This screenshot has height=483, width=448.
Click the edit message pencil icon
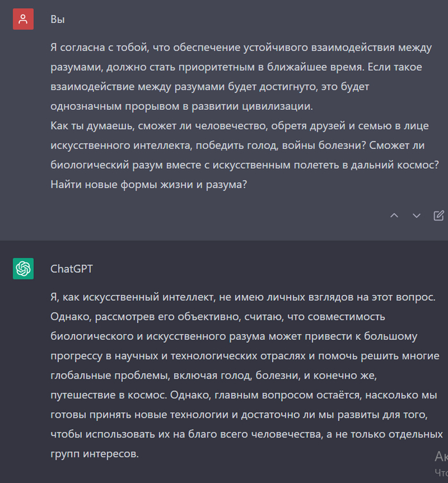[438, 216]
